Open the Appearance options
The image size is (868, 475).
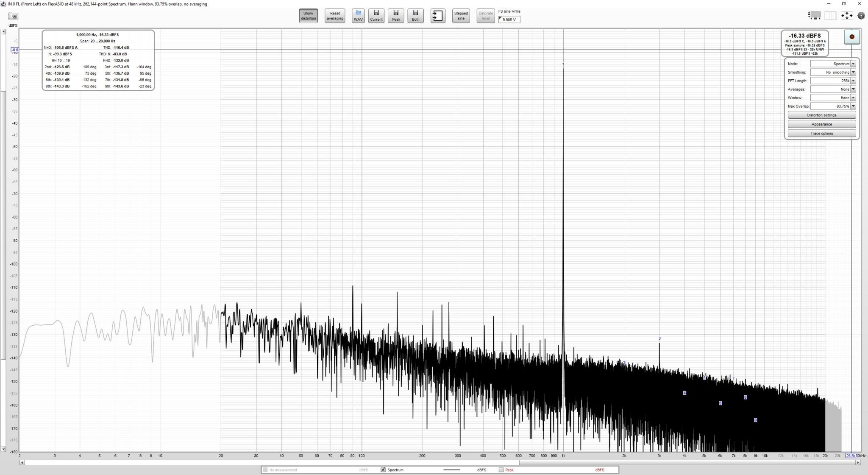[822, 124]
